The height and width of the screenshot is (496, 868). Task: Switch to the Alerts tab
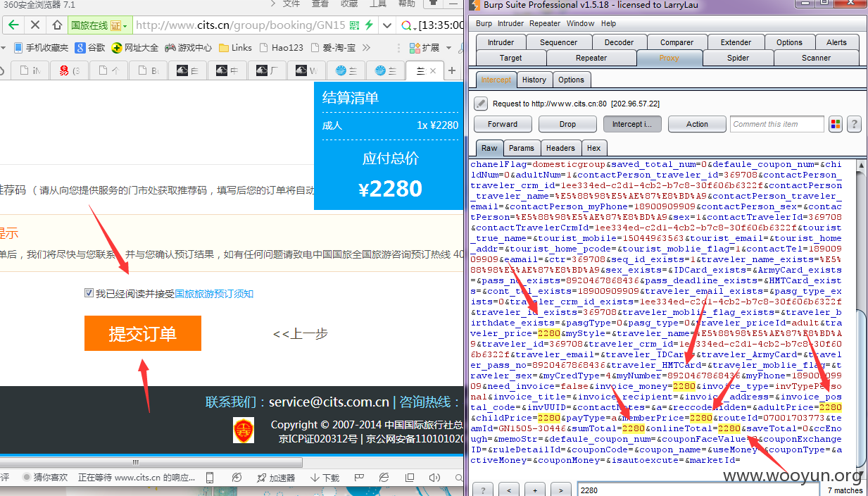[836, 42]
